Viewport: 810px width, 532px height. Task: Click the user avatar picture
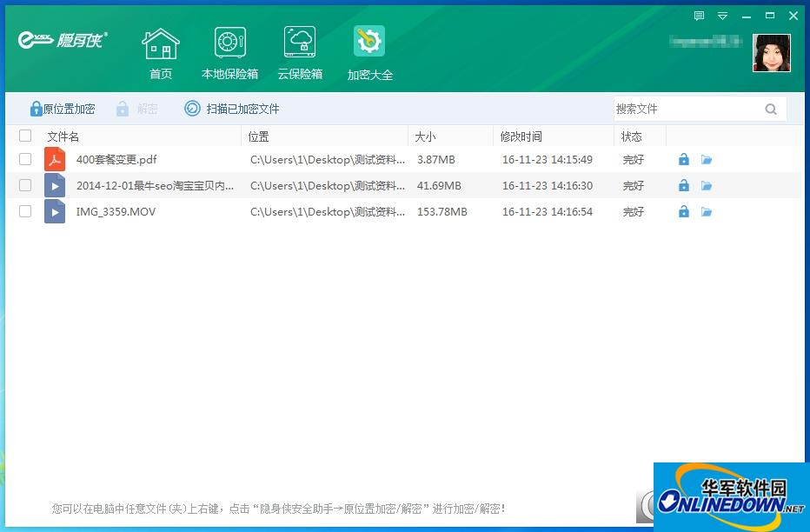[771, 53]
